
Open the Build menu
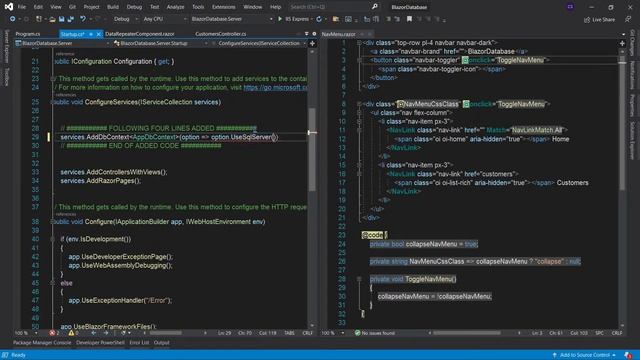click(x=113, y=7)
